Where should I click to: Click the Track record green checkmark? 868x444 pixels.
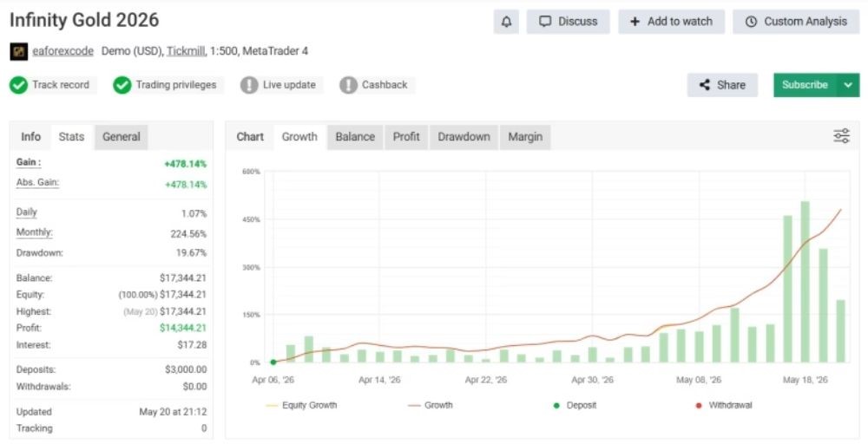point(18,85)
